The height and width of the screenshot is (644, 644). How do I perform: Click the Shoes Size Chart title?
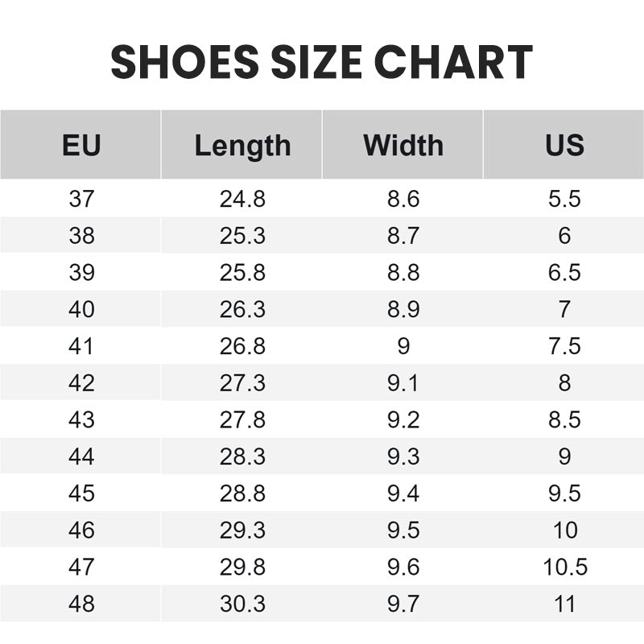322,63
